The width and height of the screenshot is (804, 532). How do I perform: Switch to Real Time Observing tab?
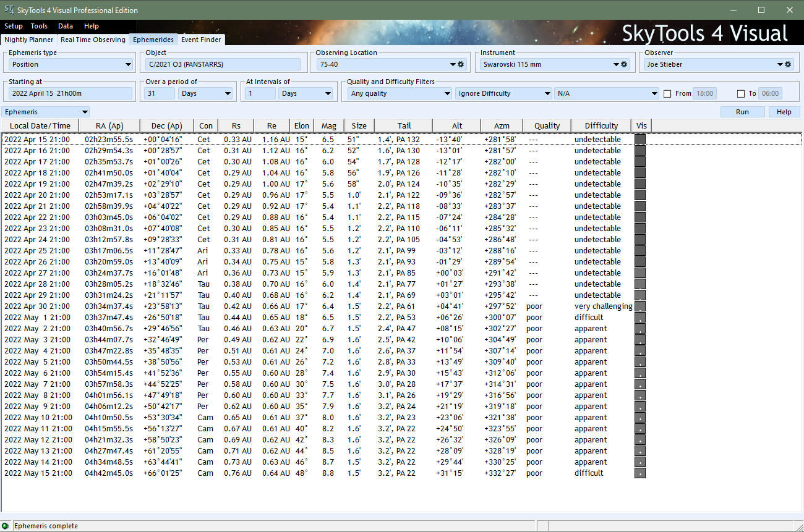[x=93, y=40]
